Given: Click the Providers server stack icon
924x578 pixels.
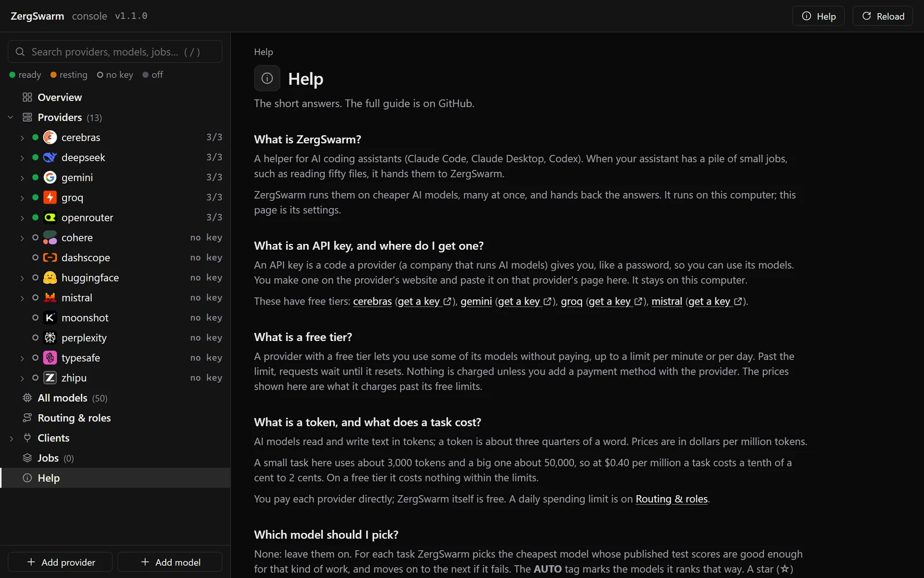Looking at the screenshot, I should (x=27, y=117).
